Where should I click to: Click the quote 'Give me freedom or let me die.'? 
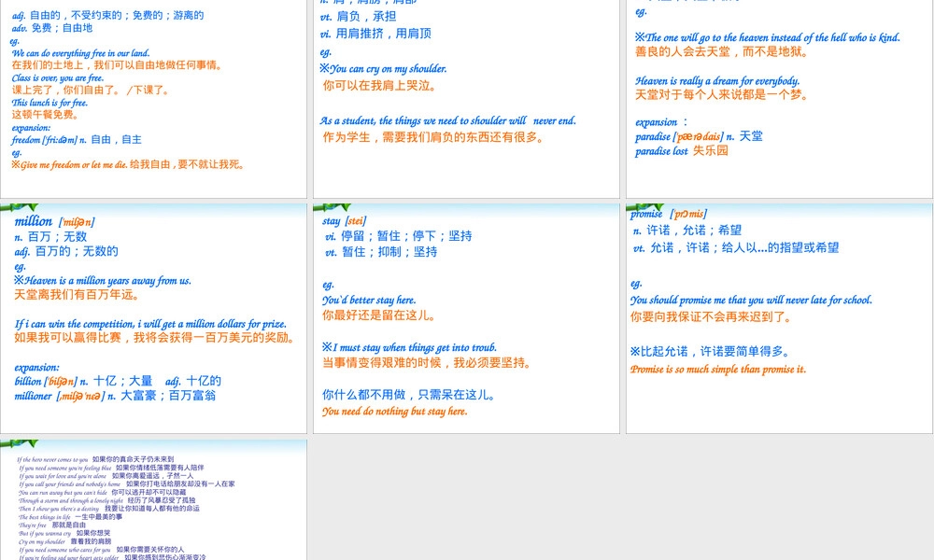74,165
